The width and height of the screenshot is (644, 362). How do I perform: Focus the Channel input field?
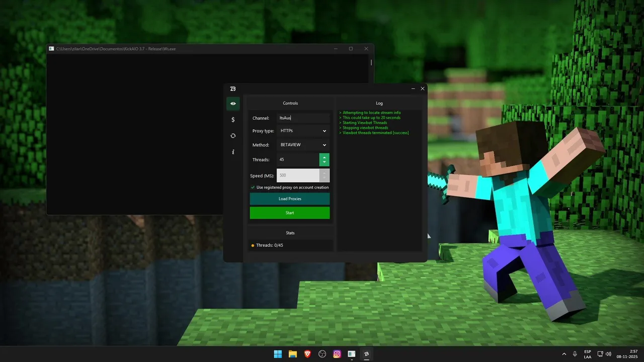click(303, 118)
